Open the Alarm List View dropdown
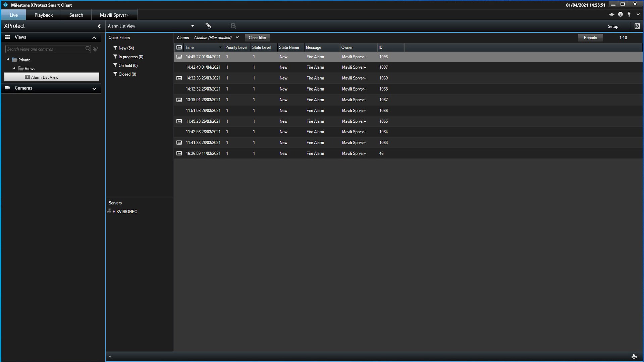Viewport: 644px width, 362px height. 193,26
